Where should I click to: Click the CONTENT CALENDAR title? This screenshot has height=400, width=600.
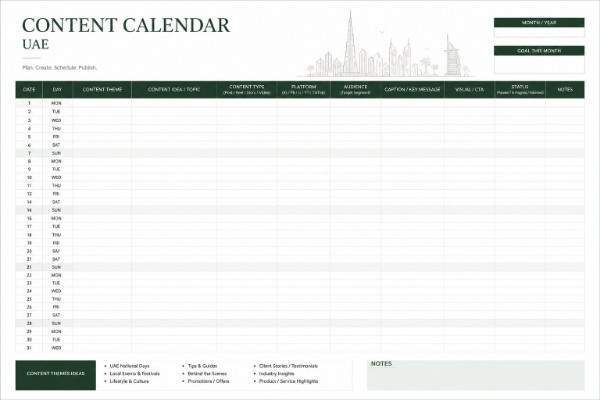click(126, 25)
